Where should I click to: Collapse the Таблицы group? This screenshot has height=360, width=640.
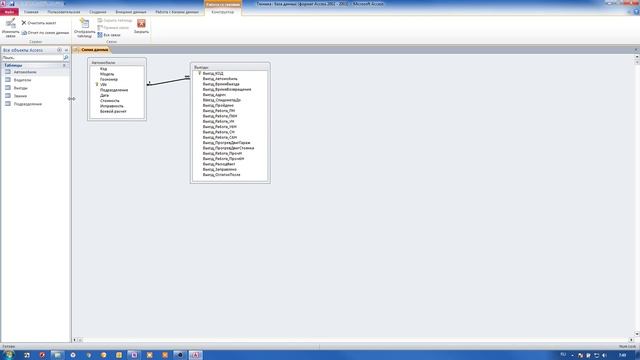coord(64,65)
